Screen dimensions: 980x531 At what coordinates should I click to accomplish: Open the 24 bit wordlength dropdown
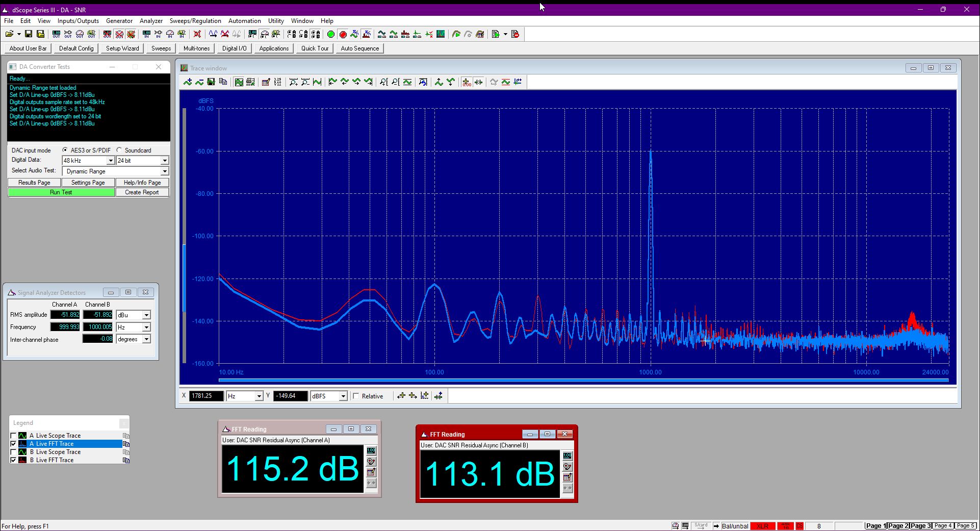click(x=164, y=161)
